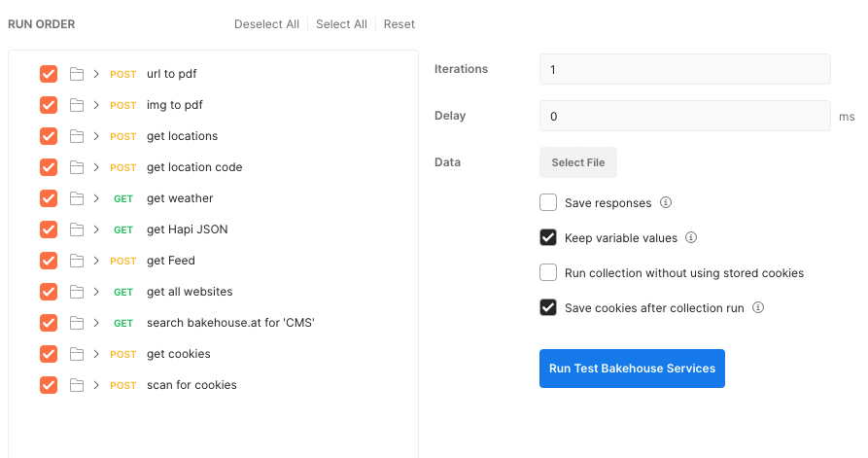
Task: Click folder icon next to 'get weather'
Action: tap(77, 198)
